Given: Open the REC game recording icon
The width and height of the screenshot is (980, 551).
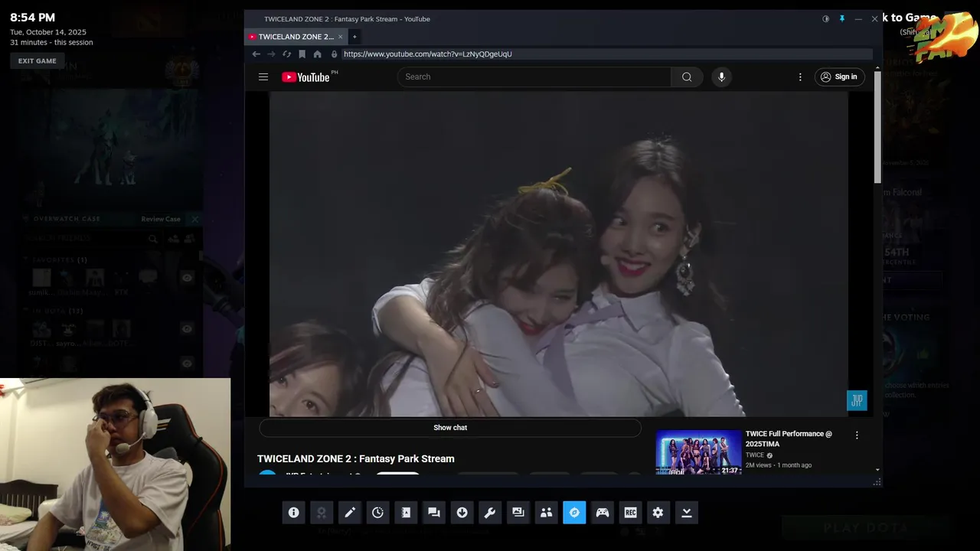Looking at the screenshot, I should (x=631, y=513).
